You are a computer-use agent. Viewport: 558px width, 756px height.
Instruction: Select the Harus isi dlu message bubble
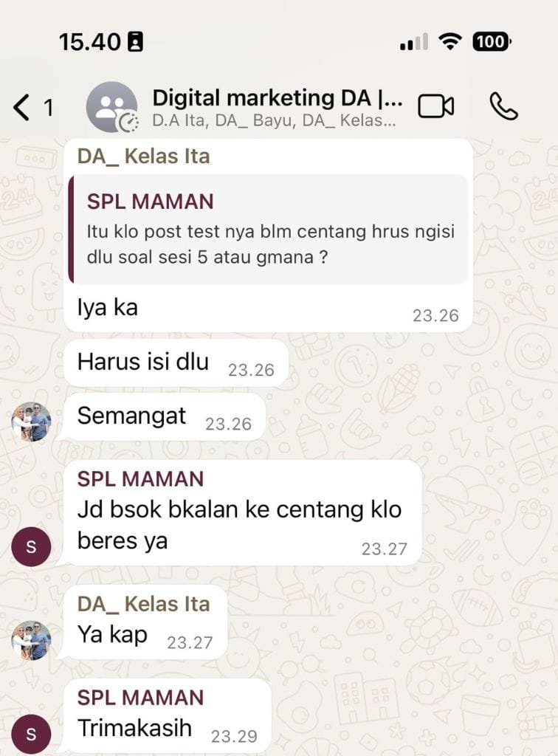click(x=176, y=362)
